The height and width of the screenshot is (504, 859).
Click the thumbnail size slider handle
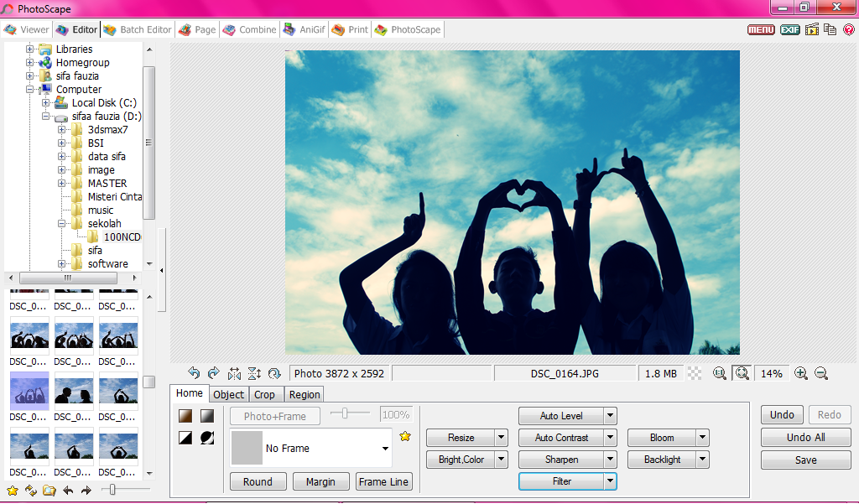112,489
